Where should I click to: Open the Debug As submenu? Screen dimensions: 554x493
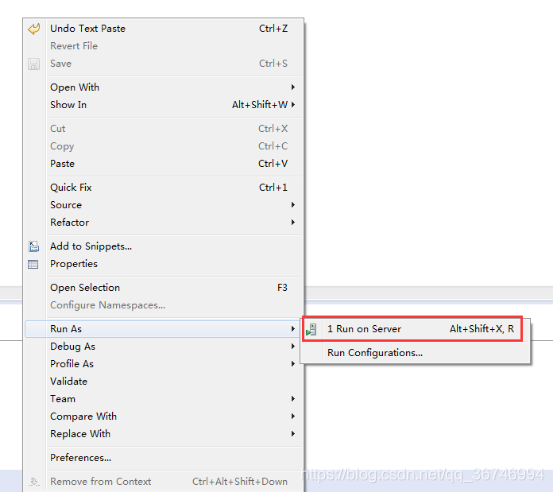coord(163,346)
